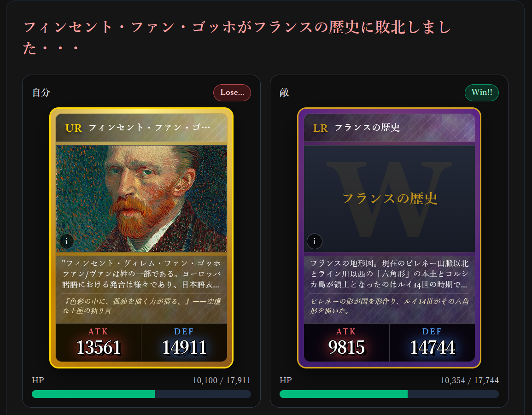
Task: Select the Van Gogh self-portrait artwork
Action: point(141,199)
